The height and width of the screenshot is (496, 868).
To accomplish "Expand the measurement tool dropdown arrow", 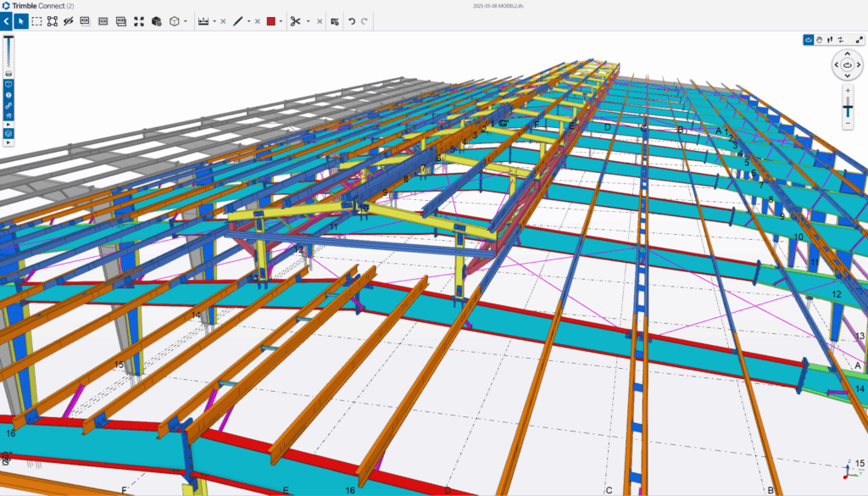I will pos(214,21).
